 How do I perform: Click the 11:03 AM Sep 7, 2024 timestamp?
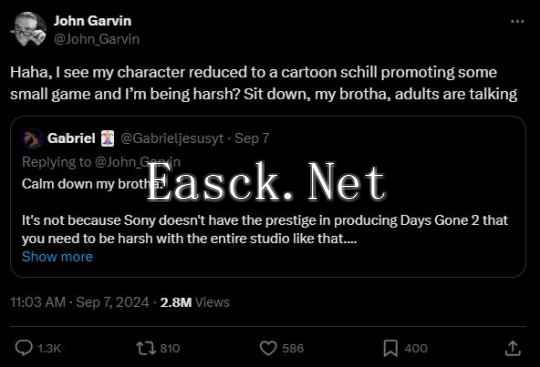click(x=80, y=302)
